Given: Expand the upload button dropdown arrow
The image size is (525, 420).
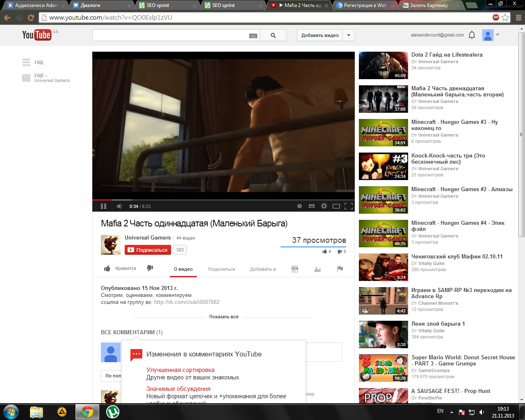Looking at the screenshot, I should (x=349, y=35).
